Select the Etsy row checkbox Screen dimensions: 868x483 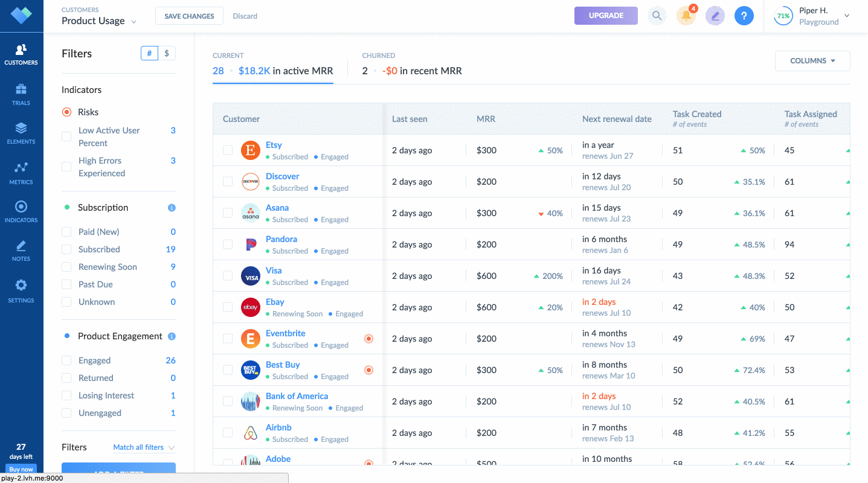[228, 150]
